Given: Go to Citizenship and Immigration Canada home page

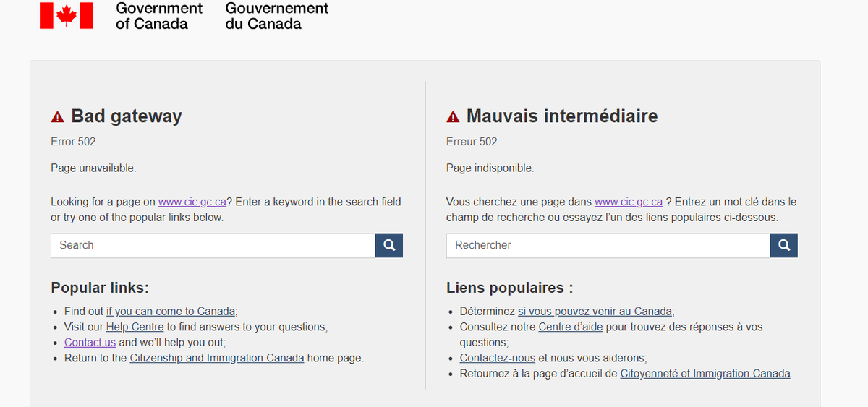Looking at the screenshot, I should pos(217,358).
